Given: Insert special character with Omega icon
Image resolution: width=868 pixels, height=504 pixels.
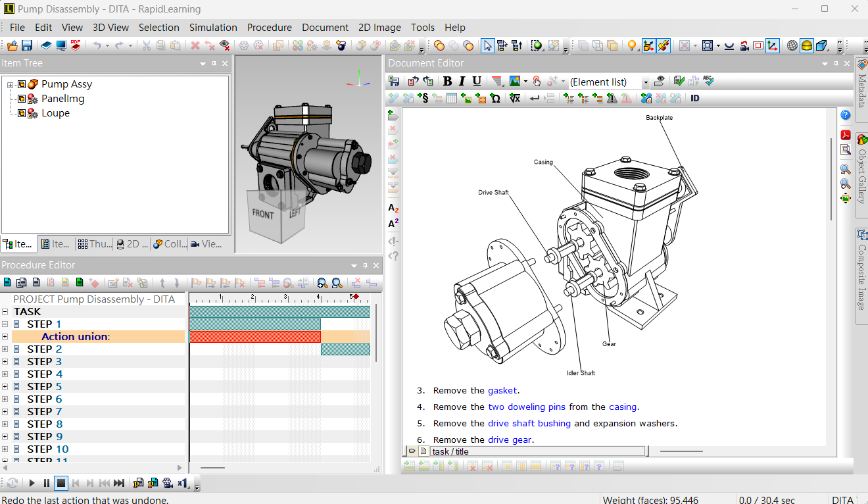Looking at the screenshot, I should [495, 98].
